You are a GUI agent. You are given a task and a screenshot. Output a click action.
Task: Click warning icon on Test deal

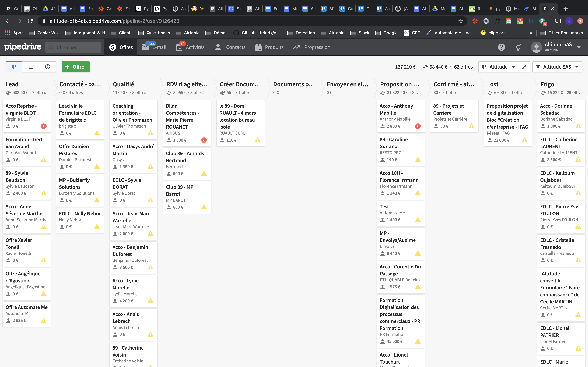point(418,220)
